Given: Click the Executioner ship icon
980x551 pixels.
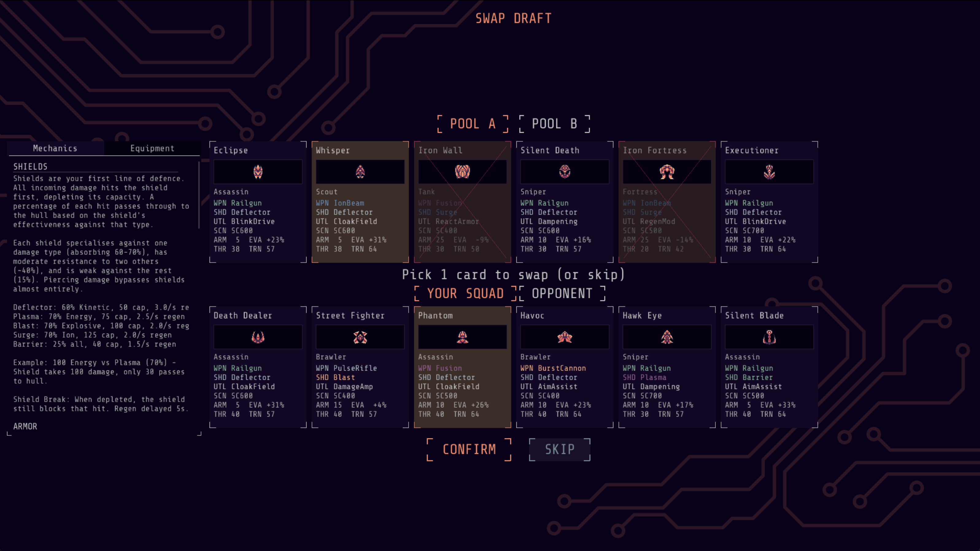Looking at the screenshot, I should pyautogui.click(x=769, y=172).
